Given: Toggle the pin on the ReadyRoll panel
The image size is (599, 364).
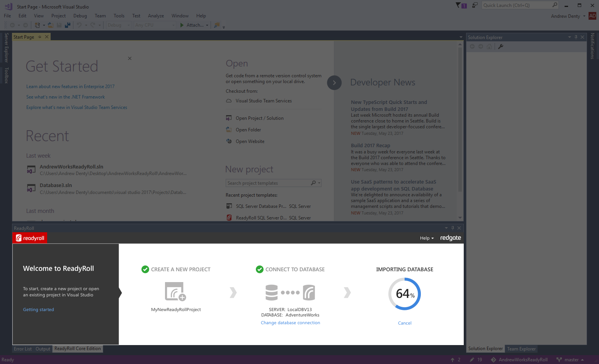Looking at the screenshot, I should coord(453,228).
